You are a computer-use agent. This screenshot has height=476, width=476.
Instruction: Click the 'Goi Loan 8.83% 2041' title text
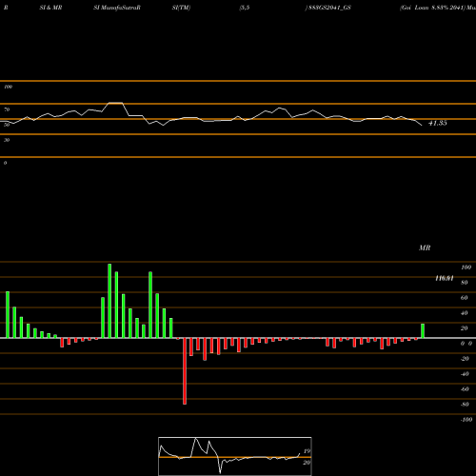click(432, 8)
